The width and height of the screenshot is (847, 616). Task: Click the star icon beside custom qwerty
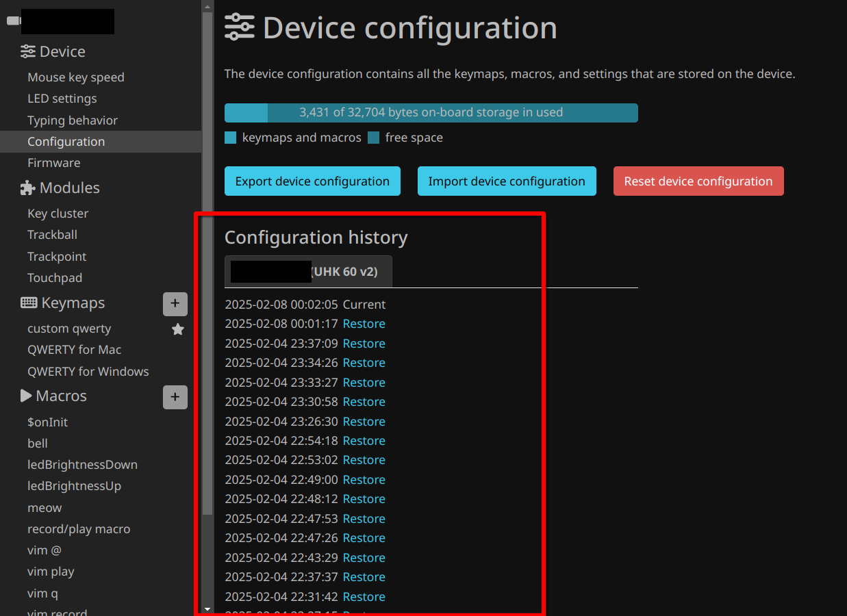[177, 329]
